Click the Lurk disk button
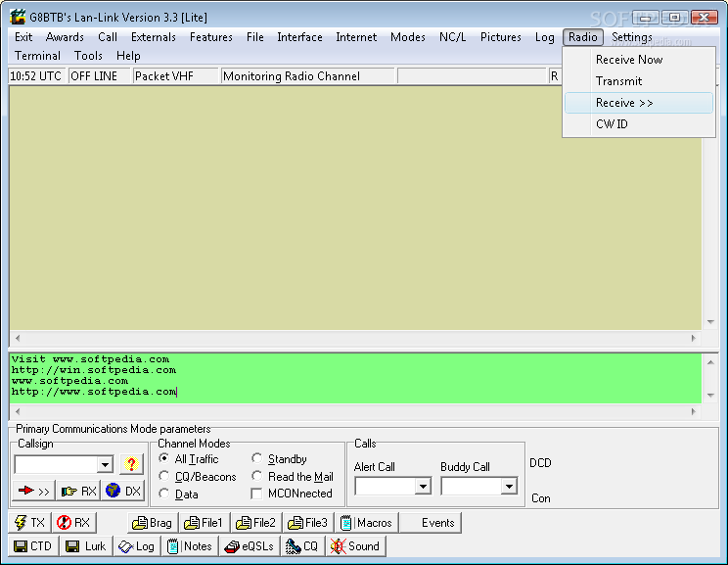This screenshot has width=728, height=565. coord(86,546)
